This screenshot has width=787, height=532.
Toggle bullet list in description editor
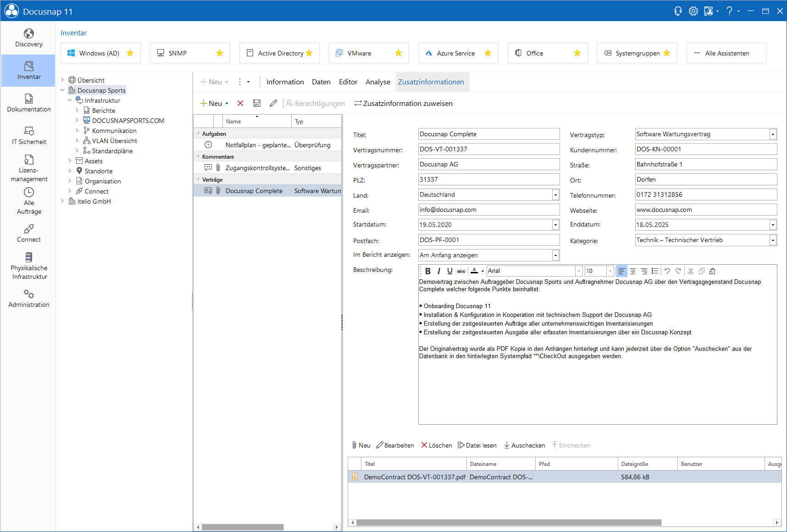click(x=655, y=271)
